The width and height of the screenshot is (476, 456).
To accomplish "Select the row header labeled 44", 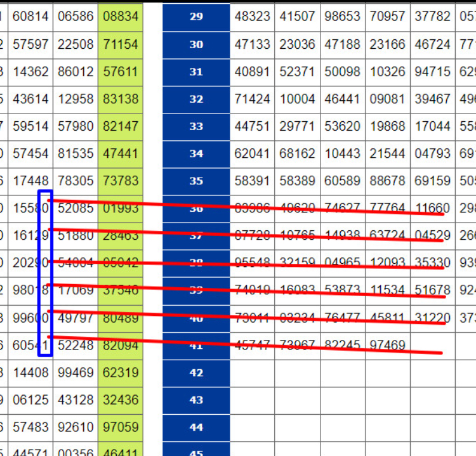I will coord(196,427).
